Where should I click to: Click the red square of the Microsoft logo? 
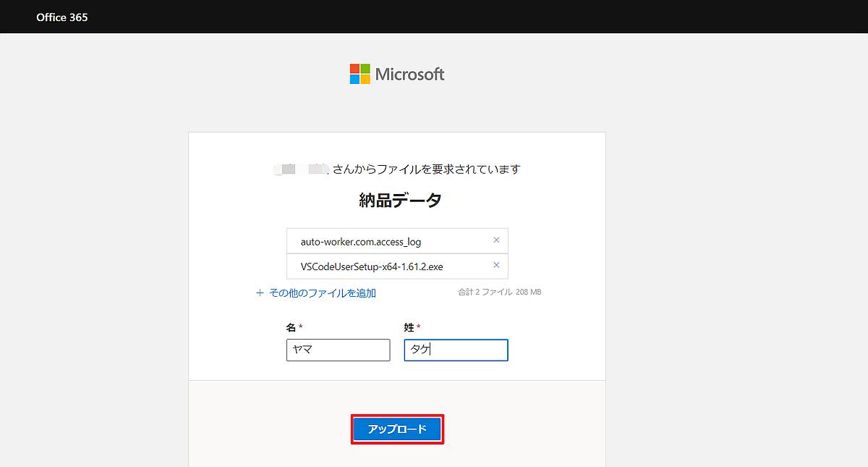pyautogui.click(x=354, y=68)
